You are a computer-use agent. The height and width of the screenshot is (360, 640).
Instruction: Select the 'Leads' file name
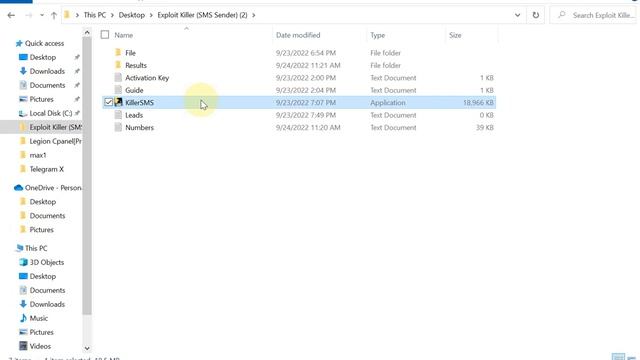(134, 115)
